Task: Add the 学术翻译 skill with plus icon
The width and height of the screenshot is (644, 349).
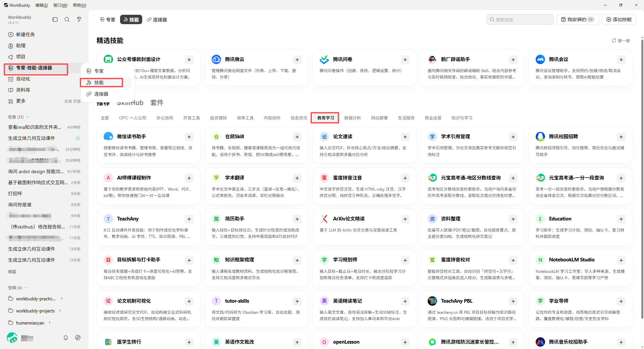Action: pos(297,178)
